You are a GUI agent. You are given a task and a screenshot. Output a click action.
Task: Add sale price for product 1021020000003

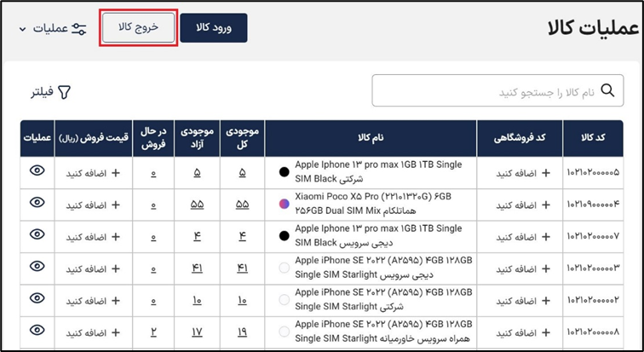[x=93, y=269]
